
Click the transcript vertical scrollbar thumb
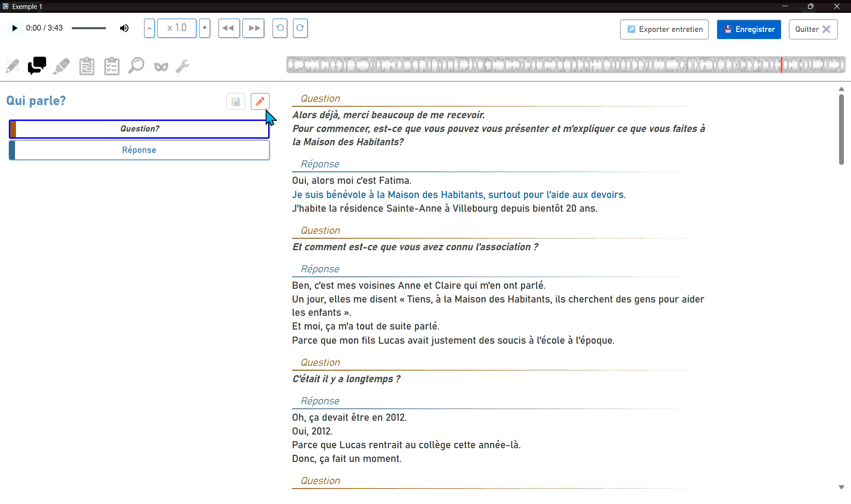(841, 129)
